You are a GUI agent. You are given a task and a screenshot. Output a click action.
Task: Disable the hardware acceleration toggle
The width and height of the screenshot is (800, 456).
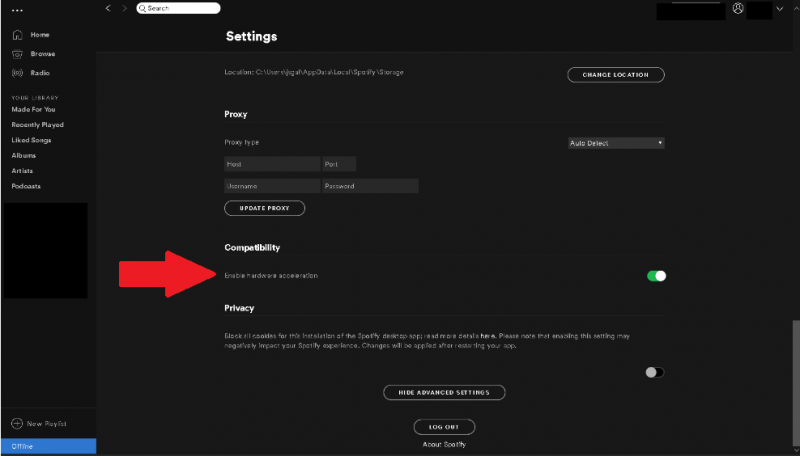coord(656,276)
